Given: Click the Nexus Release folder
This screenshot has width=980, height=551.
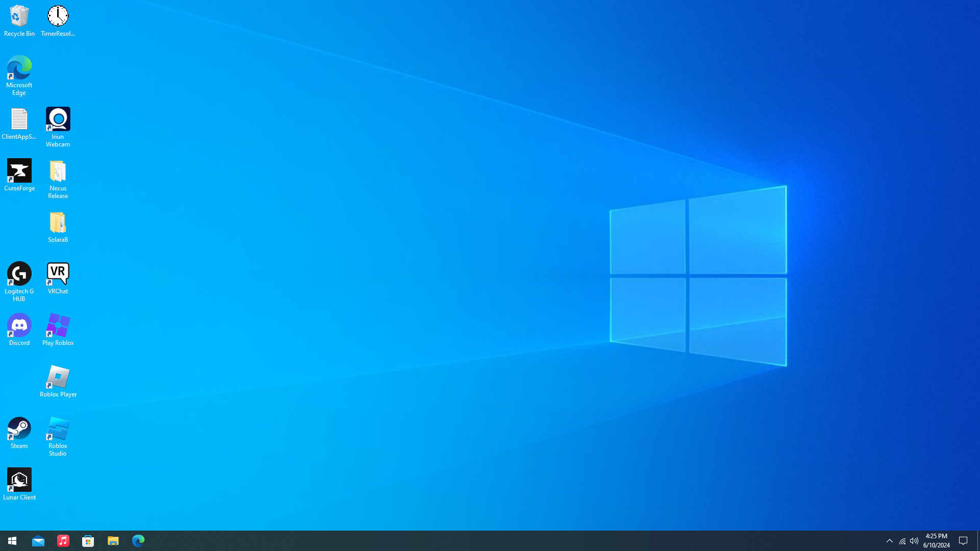Looking at the screenshot, I should 58,171.
